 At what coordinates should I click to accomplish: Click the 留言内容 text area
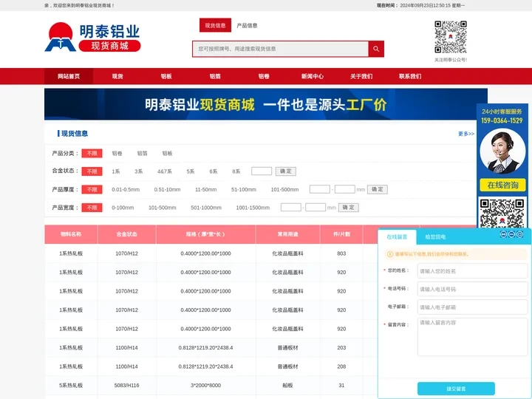click(x=473, y=337)
